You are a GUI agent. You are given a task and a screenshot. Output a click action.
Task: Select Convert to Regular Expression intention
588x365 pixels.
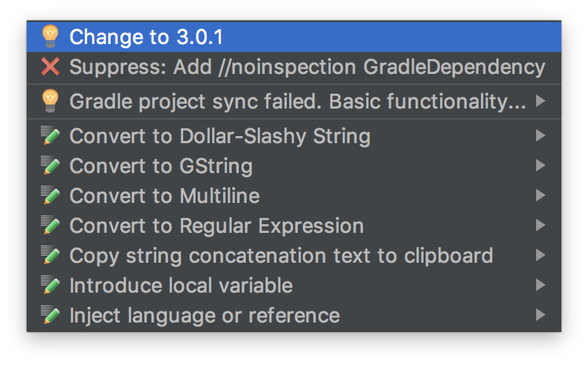[294, 226]
